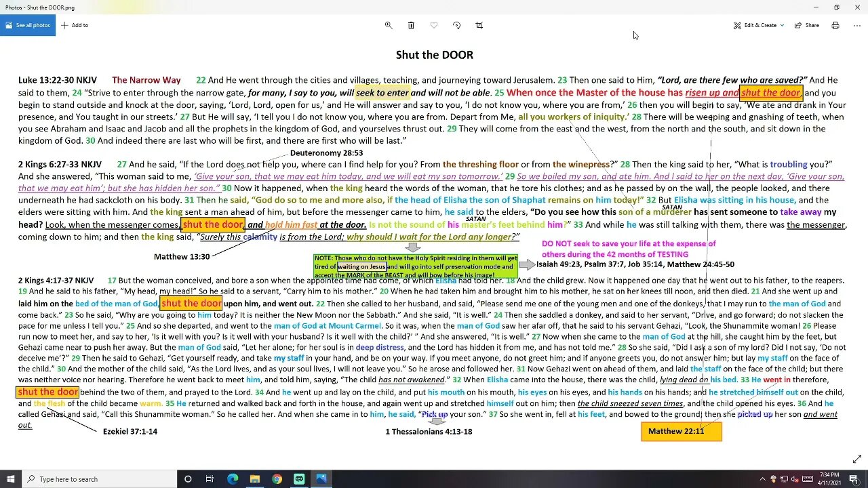Mark the photo as favorite with the heart

coord(434,25)
